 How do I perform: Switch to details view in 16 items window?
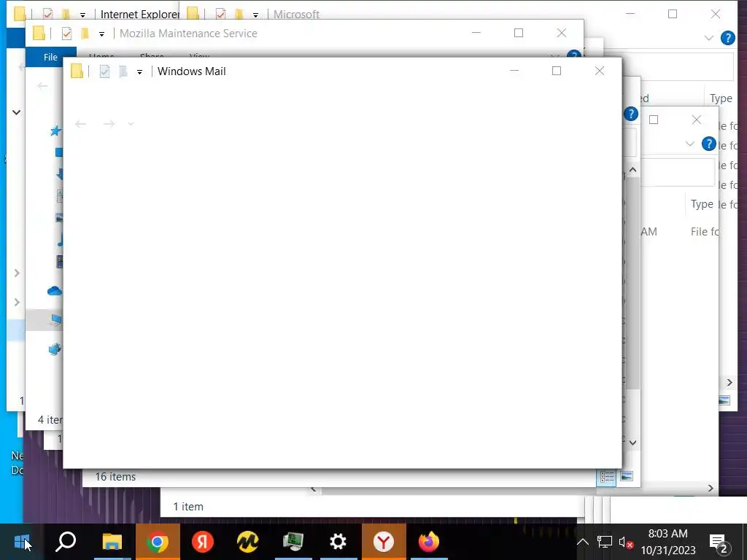(606, 477)
